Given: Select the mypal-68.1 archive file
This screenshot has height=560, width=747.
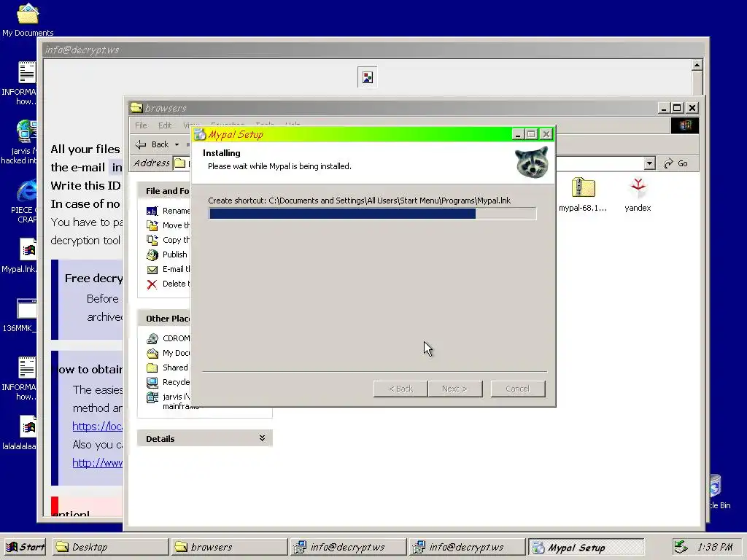Looking at the screenshot, I should 583,194.
